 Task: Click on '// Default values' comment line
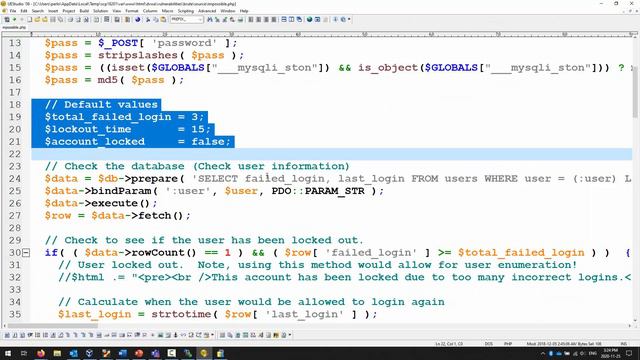pyautogui.click(x=101, y=104)
